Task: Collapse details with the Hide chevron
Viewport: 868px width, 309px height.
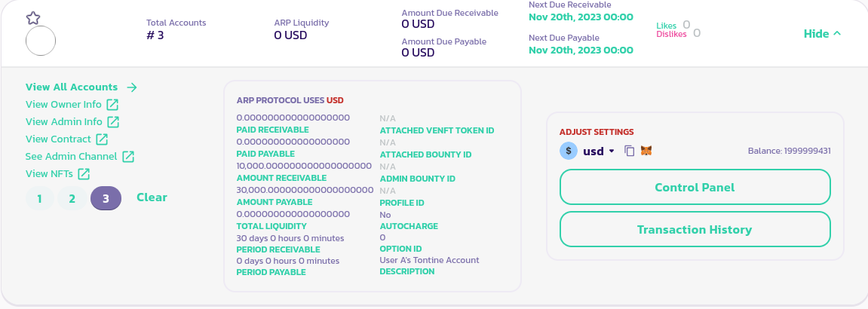Action: 836,34
